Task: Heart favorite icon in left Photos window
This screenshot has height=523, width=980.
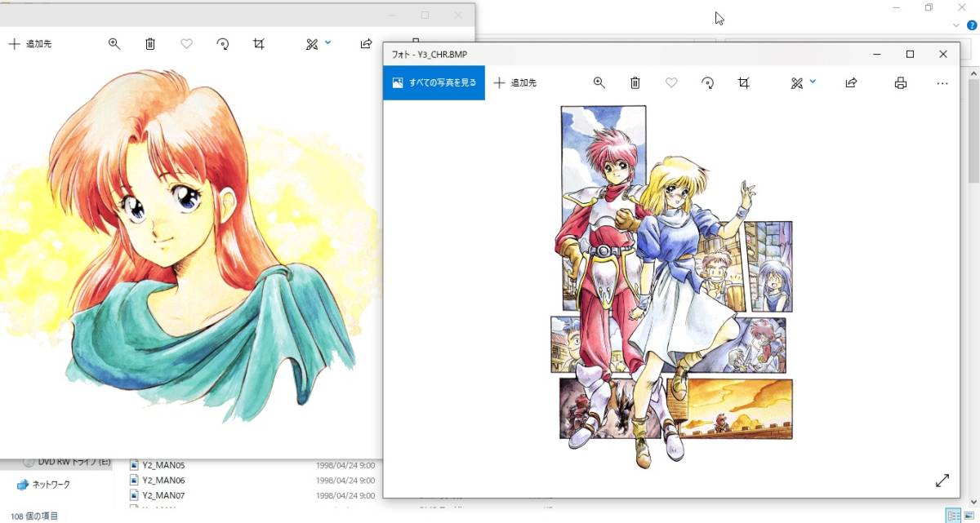Action: click(186, 44)
